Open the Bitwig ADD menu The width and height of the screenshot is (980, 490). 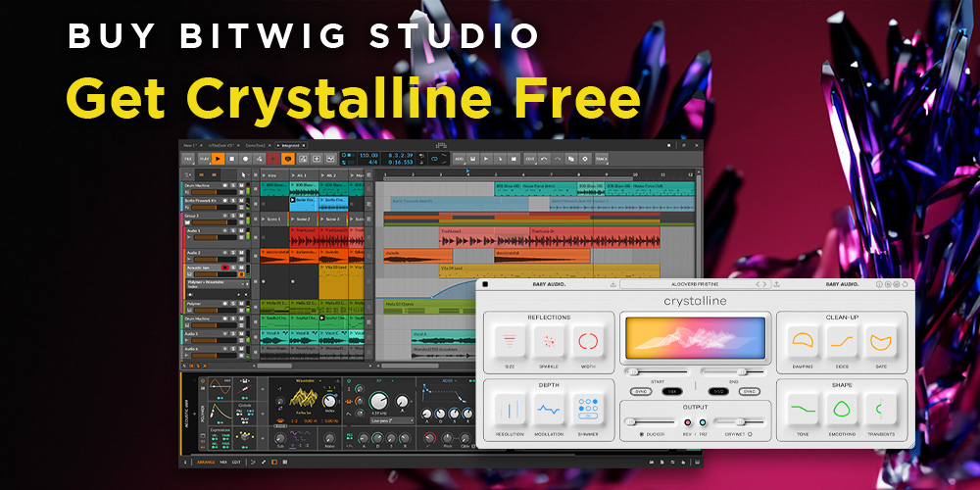coord(459,159)
